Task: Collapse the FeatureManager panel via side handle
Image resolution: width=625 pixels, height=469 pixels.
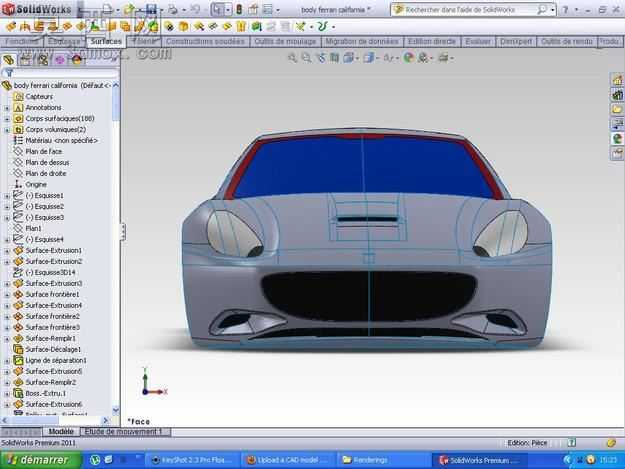Action: click(x=123, y=232)
